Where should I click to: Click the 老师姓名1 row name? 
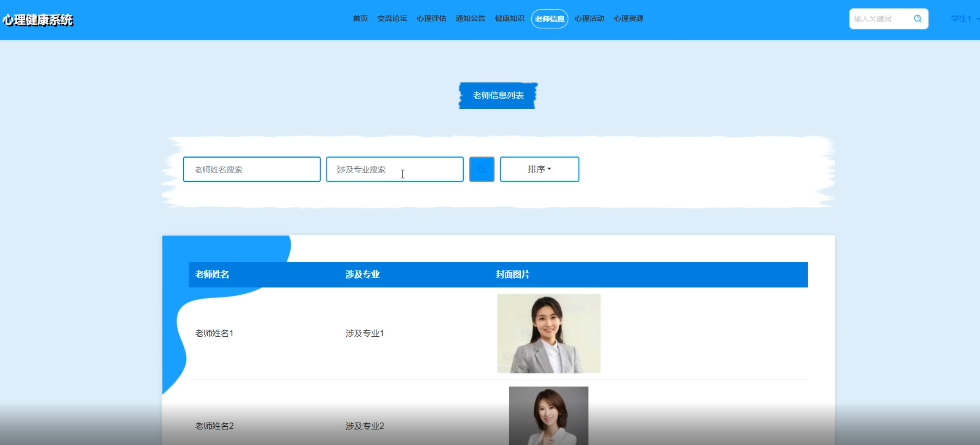click(214, 333)
